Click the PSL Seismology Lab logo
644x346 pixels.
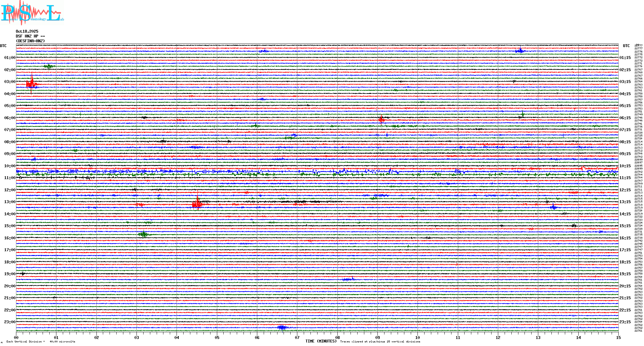pos(31,13)
